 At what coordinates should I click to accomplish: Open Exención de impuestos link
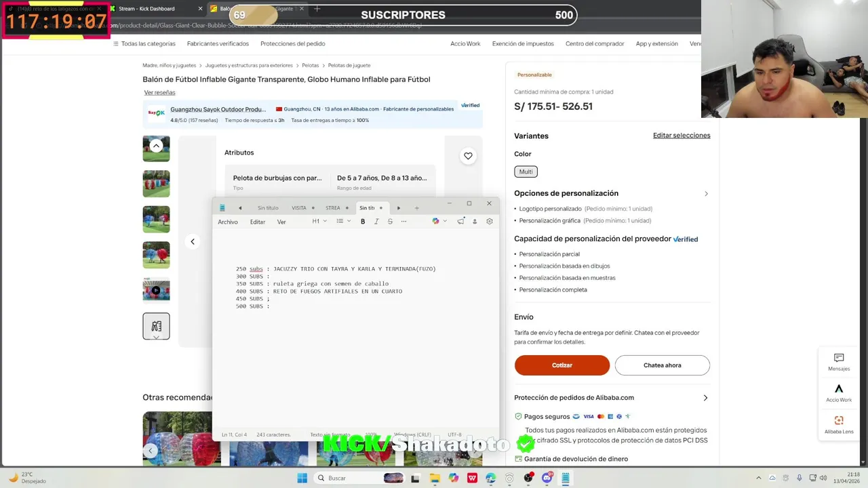pyautogui.click(x=523, y=43)
